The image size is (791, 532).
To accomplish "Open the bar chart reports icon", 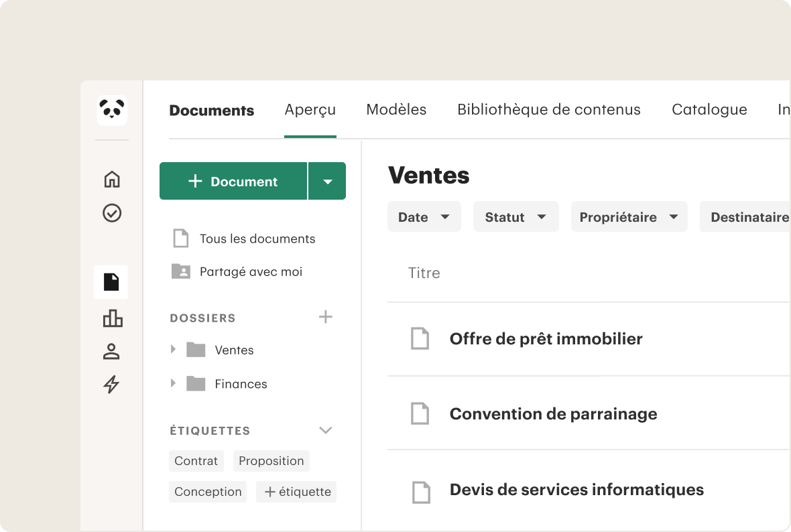I will (x=113, y=318).
